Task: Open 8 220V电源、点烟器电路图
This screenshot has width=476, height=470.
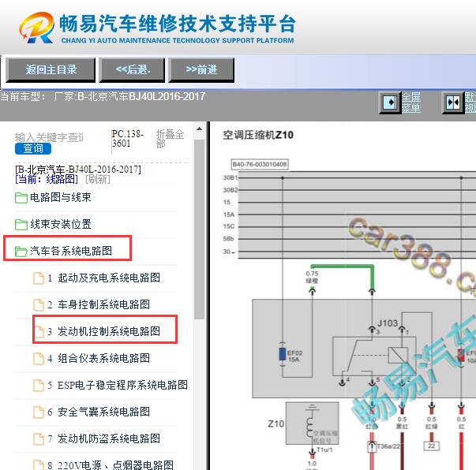Action: point(111,465)
